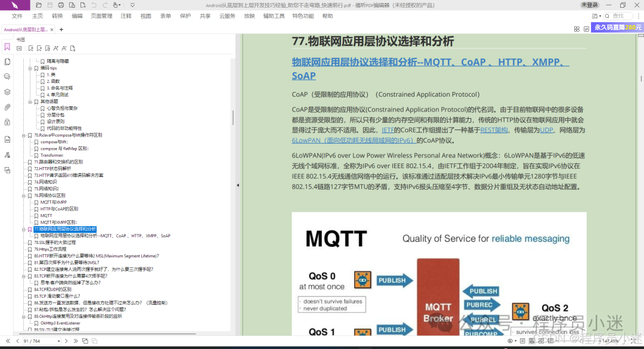Collapse the 88.OkHttp连接复用 bookmark node
644x349 pixels.
[x=24, y=317]
